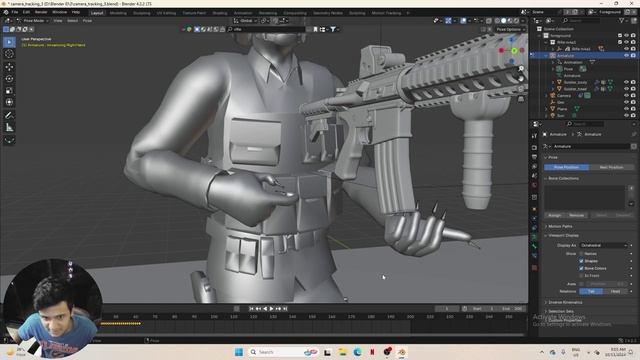The height and width of the screenshot is (360, 640).
Task: Click the outliner search field
Action: coord(582,20)
